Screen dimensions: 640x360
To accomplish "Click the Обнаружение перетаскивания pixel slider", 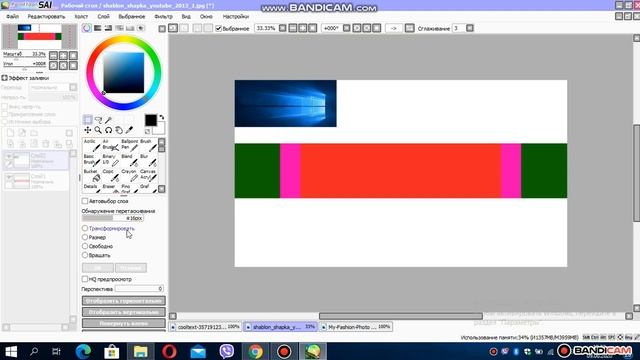I will click(x=113, y=218).
